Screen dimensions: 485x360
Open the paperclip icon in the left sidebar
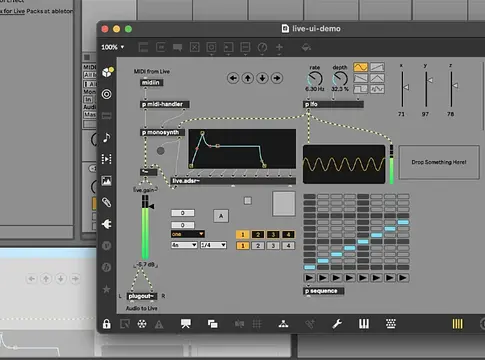coord(106,202)
